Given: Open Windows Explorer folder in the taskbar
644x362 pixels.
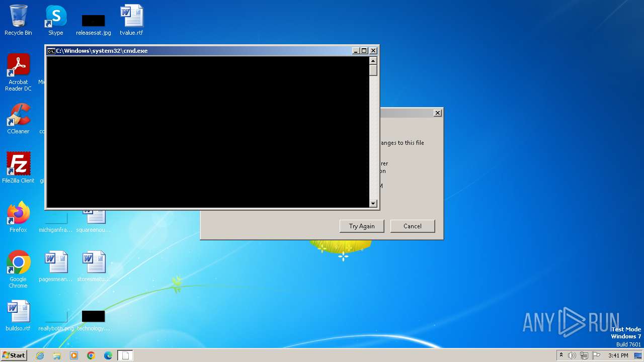Looking at the screenshot, I should [x=57, y=355].
